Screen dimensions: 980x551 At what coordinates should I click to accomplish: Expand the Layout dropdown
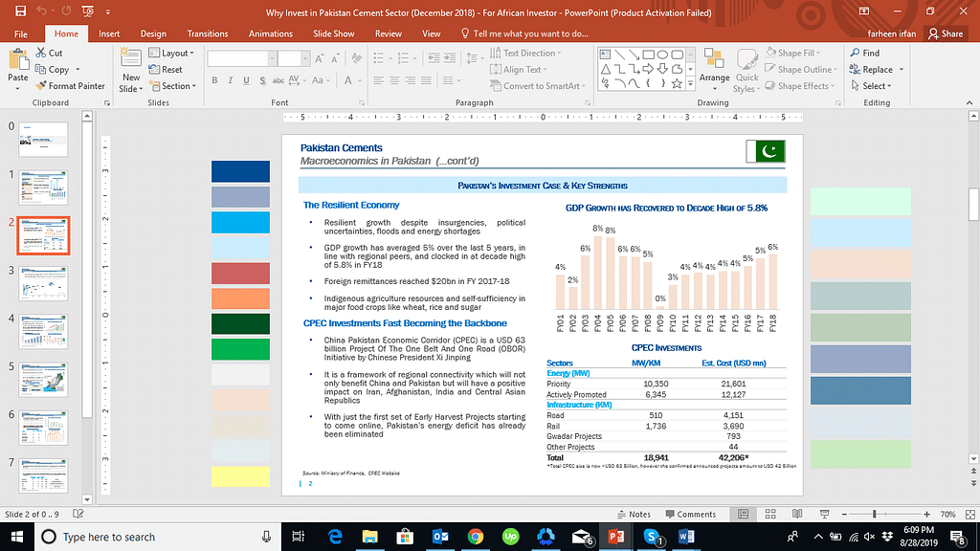point(174,54)
